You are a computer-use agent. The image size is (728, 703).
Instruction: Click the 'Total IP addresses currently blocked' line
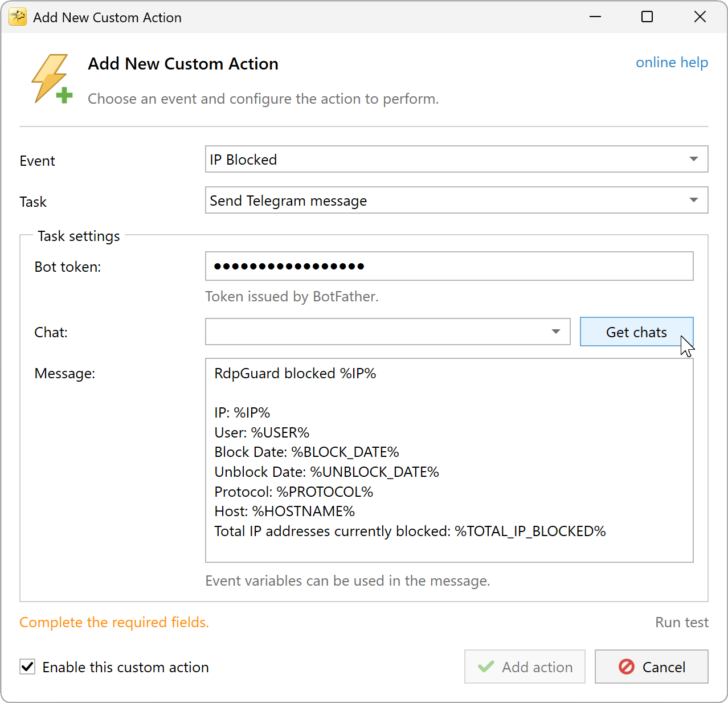[410, 531]
